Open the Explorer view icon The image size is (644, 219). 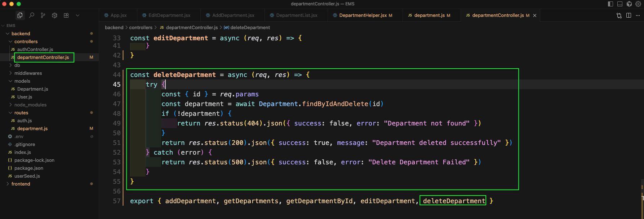(20, 15)
